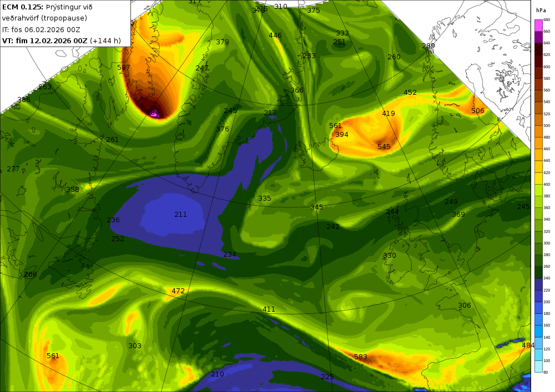Select the 242 pressure value
The width and height of the screenshot is (555, 392).
[333, 227]
